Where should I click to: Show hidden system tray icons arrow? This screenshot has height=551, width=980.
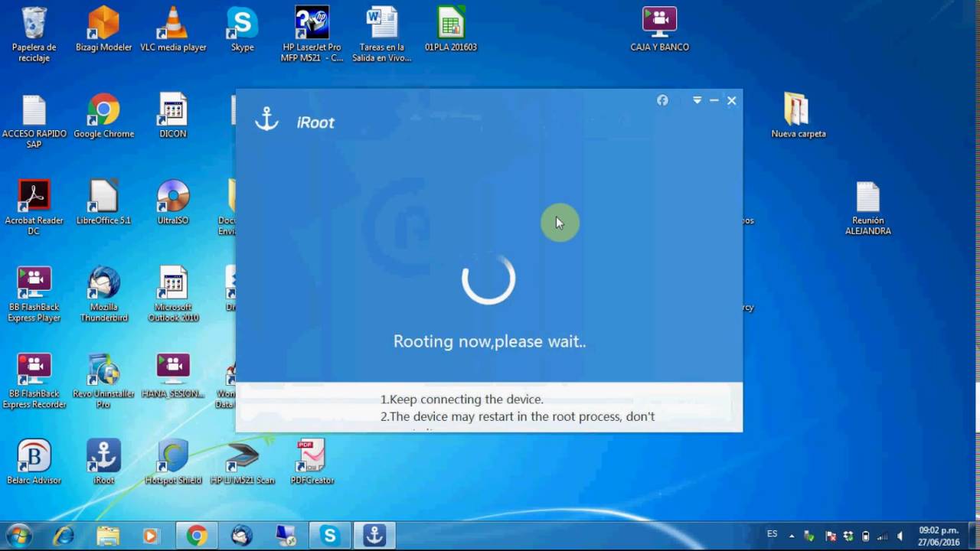click(x=792, y=536)
